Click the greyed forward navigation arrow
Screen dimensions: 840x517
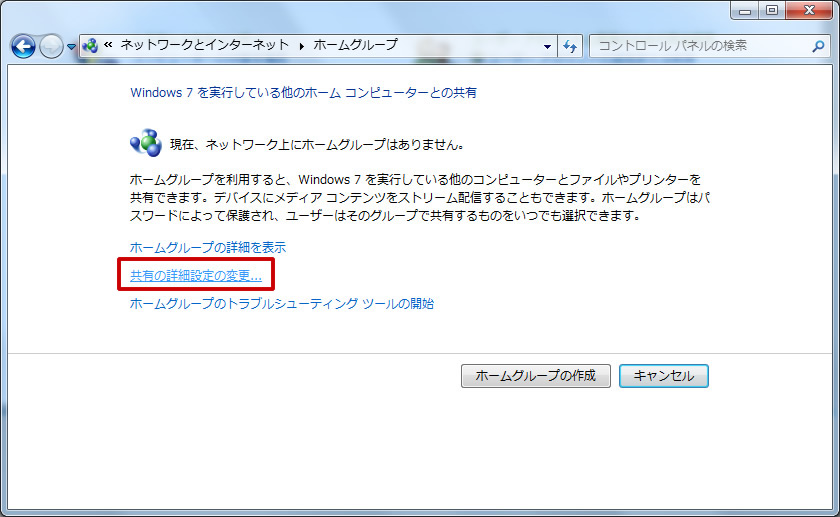tap(51, 47)
